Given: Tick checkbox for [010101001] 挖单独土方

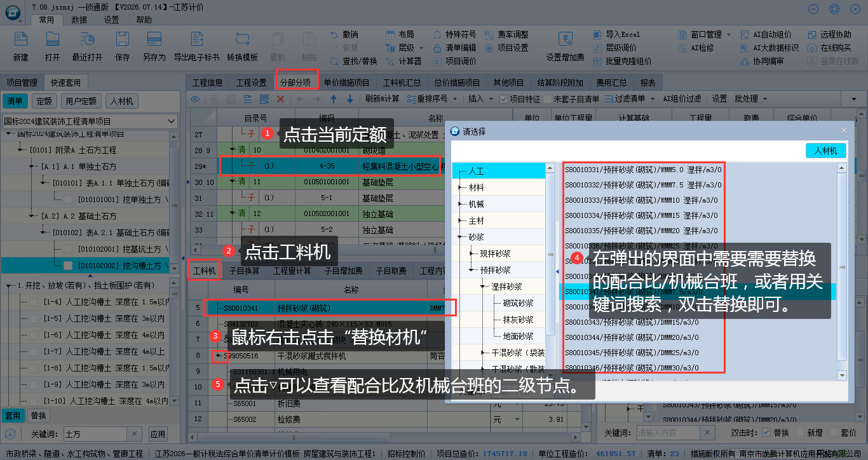Looking at the screenshot, I should (x=69, y=200).
